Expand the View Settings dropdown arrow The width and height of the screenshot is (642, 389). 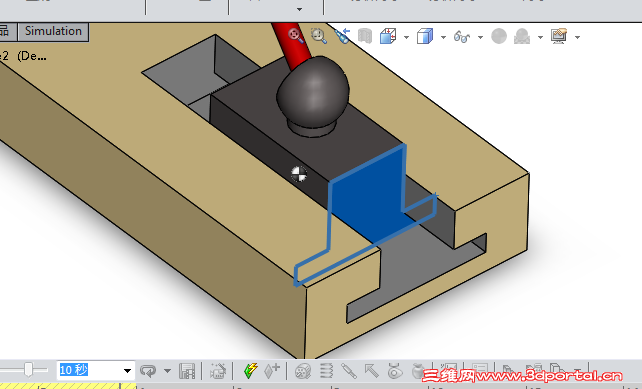577,37
